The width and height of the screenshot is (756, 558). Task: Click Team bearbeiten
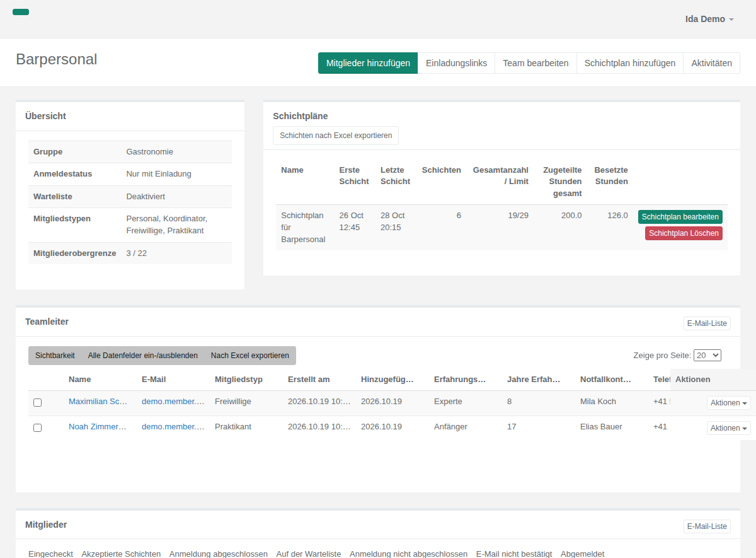[x=535, y=63]
